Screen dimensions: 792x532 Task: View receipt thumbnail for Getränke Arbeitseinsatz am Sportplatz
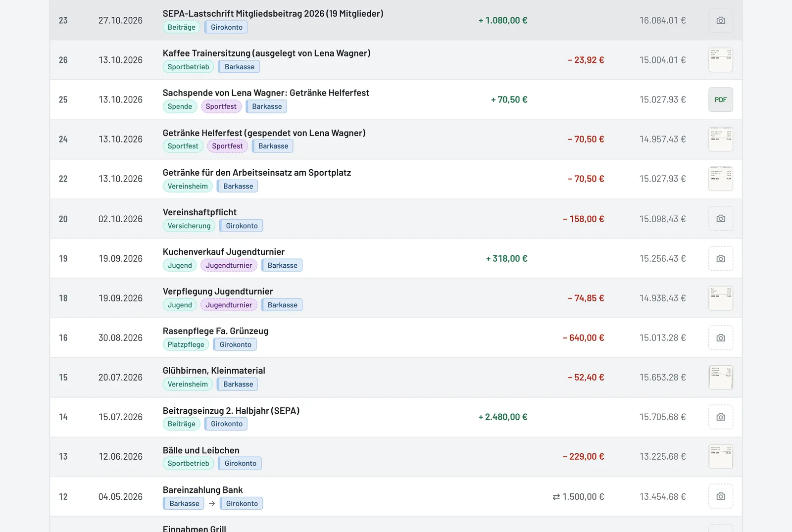point(721,179)
